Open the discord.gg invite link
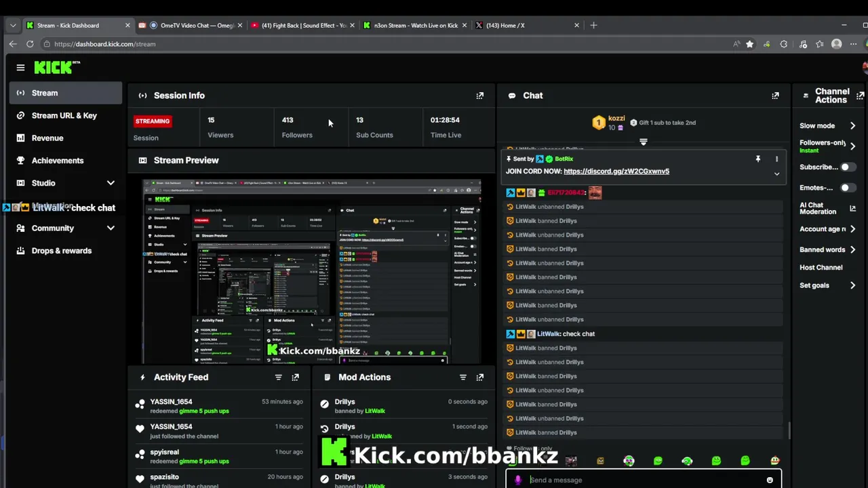Viewport: 868px width, 488px height. pos(616,171)
